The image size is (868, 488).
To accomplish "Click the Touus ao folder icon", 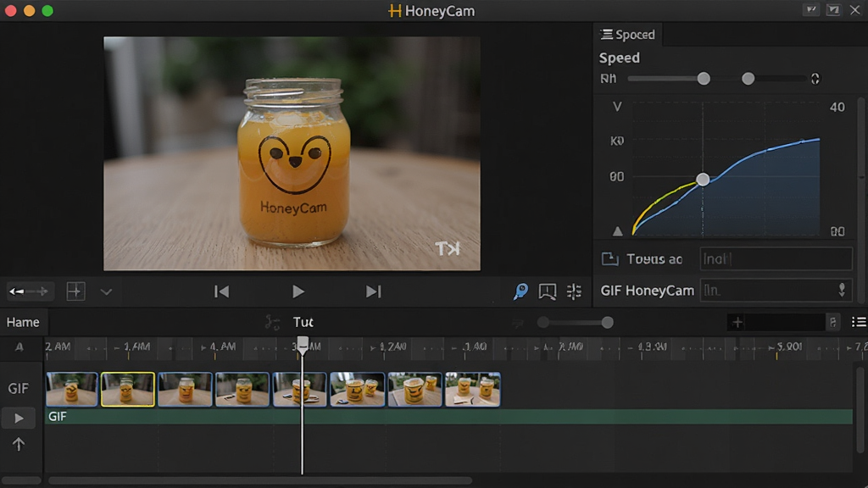I will tap(609, 258).
